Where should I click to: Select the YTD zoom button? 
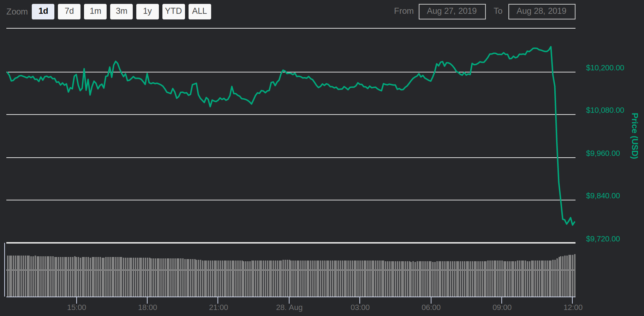point(174,12)
